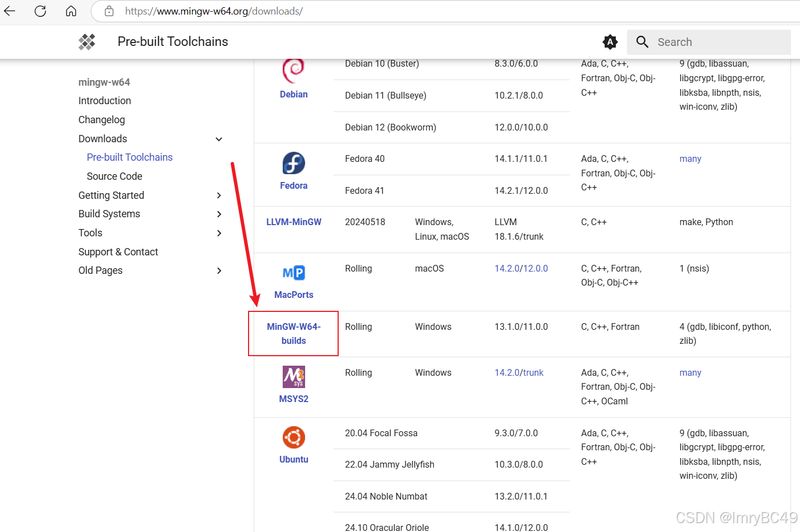Toggle the color theme (auto mode) icon

[x=610, y=42]
